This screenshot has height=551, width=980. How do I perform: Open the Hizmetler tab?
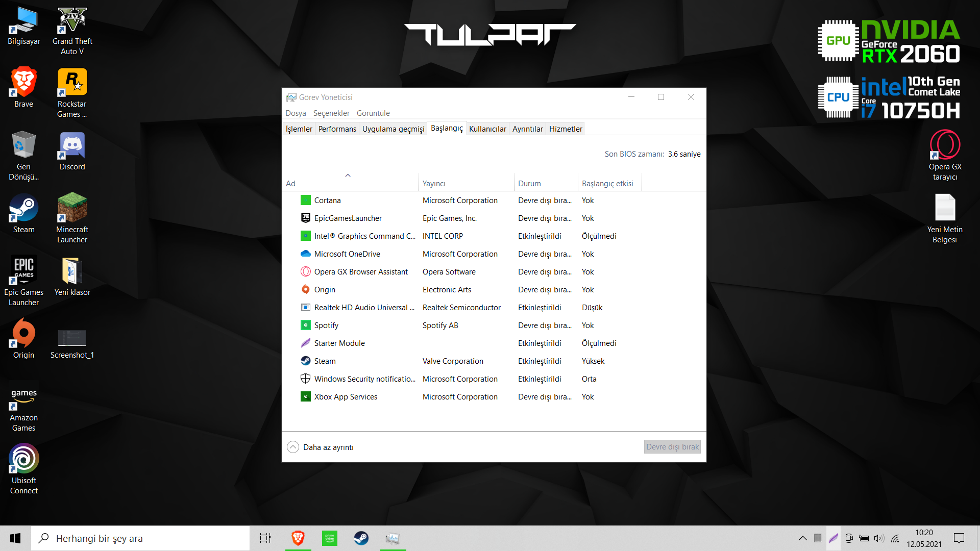[x=565, y=129]
